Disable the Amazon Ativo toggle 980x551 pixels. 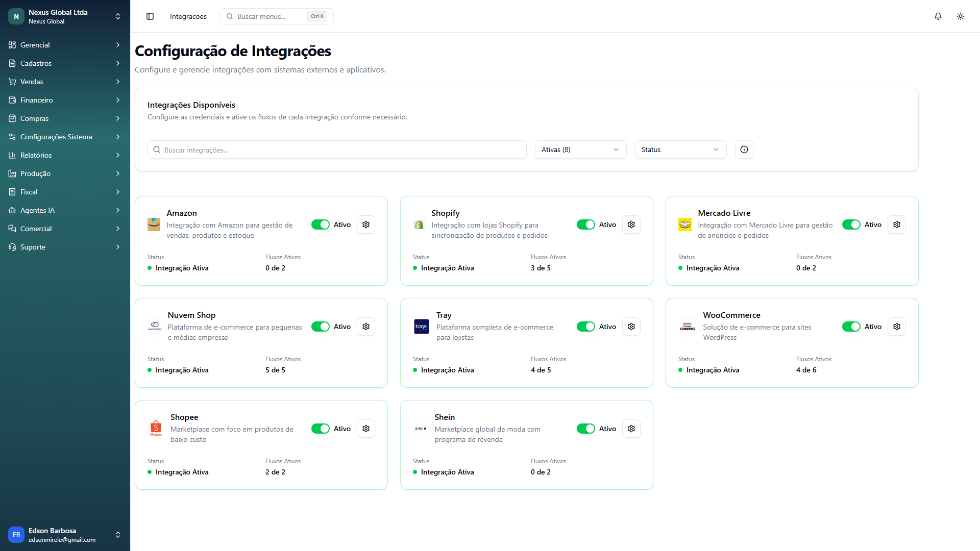[x=321, y=224]
